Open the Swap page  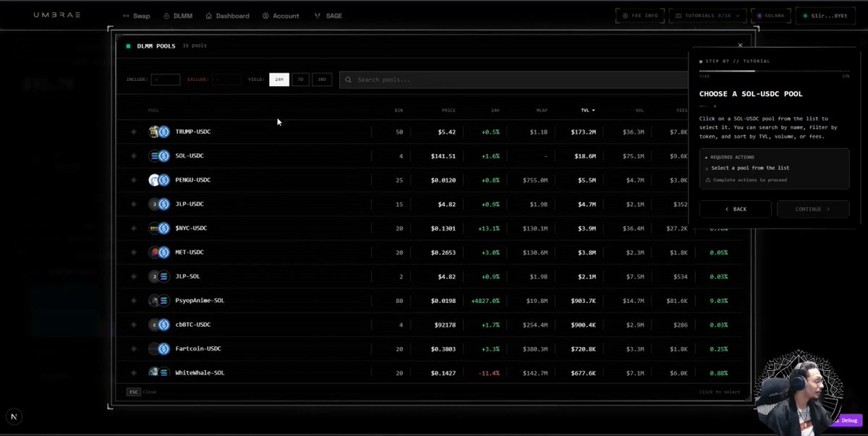coord(136,16)
